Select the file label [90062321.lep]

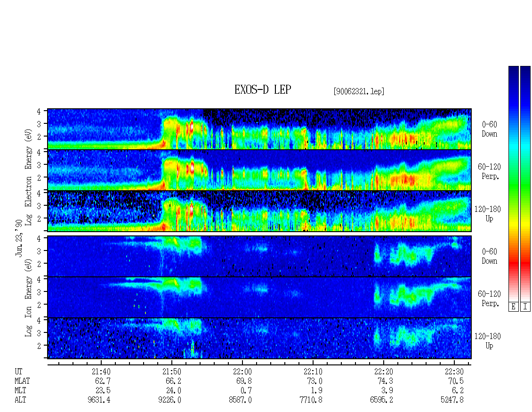[x=359, y=91]
